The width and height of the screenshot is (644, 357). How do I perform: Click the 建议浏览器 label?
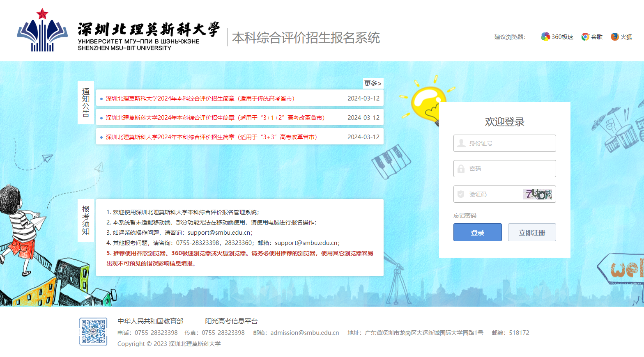pyautogui.click(x=510, y=37)
